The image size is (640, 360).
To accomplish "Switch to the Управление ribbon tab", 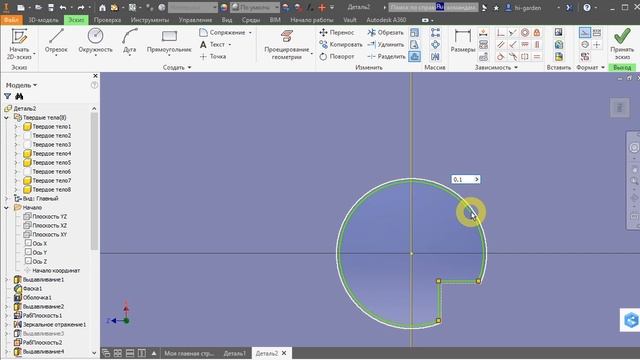I will coord(195,20).
